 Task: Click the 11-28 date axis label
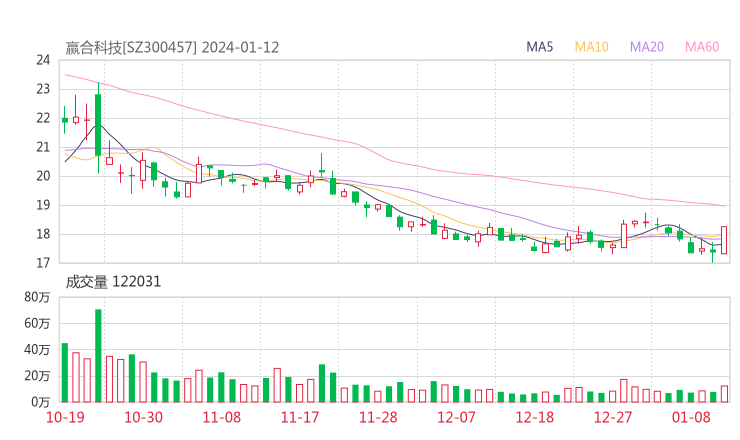point(378,417)
